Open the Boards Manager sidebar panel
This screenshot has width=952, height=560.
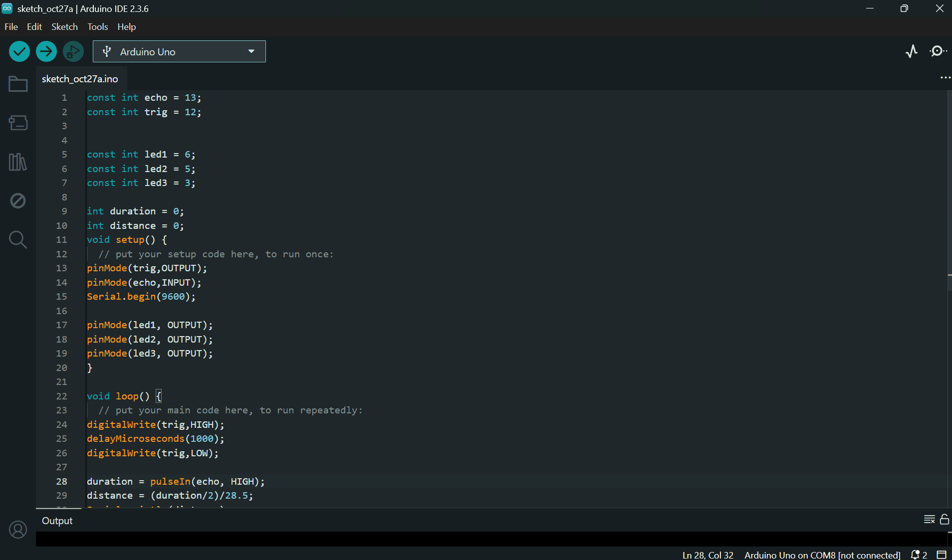(x=18, y=123)
